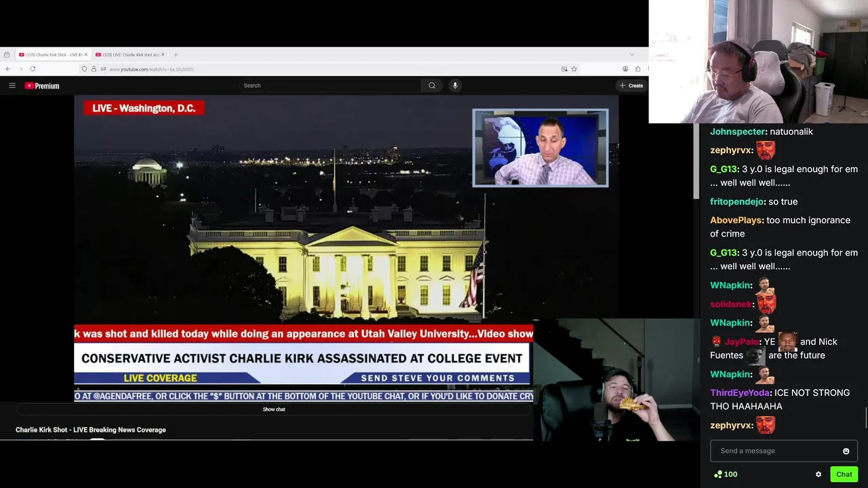The height and width of the screenshot is (488, 868).
Task: Click username JayPolo in chat
Action: coord(741,342)
